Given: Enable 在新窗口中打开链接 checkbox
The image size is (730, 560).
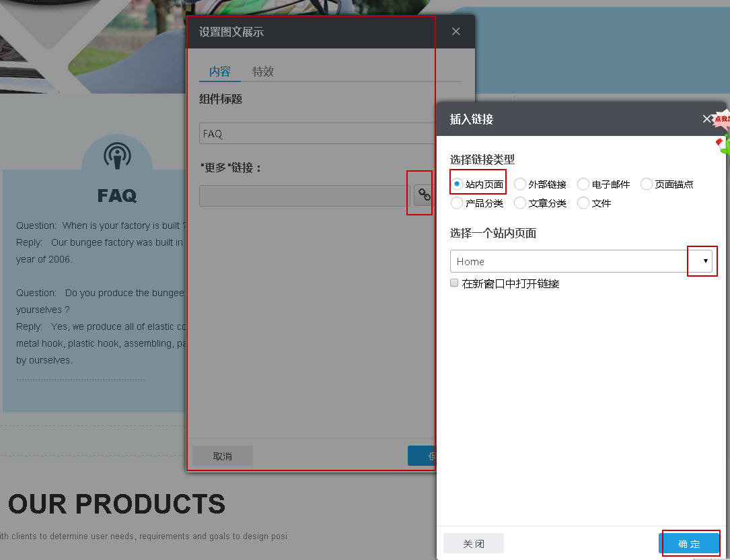Looking at the screenshot, I should tap(454, 282).
